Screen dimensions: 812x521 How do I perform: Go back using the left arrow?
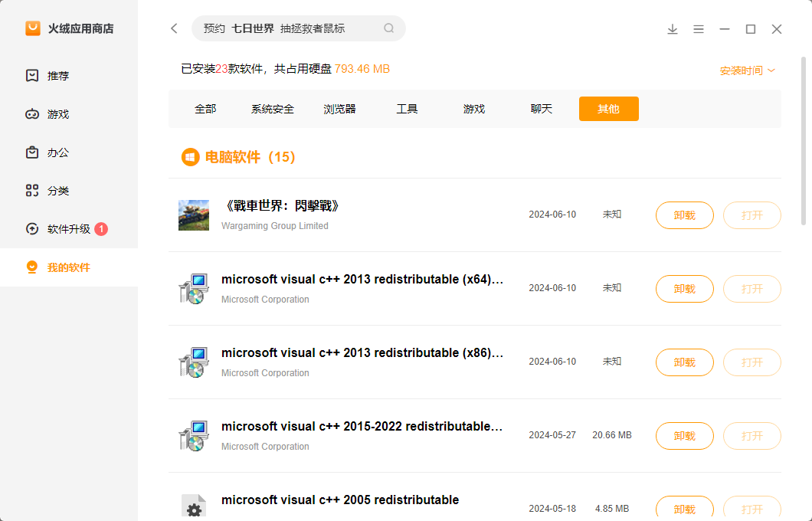point(174,28)
